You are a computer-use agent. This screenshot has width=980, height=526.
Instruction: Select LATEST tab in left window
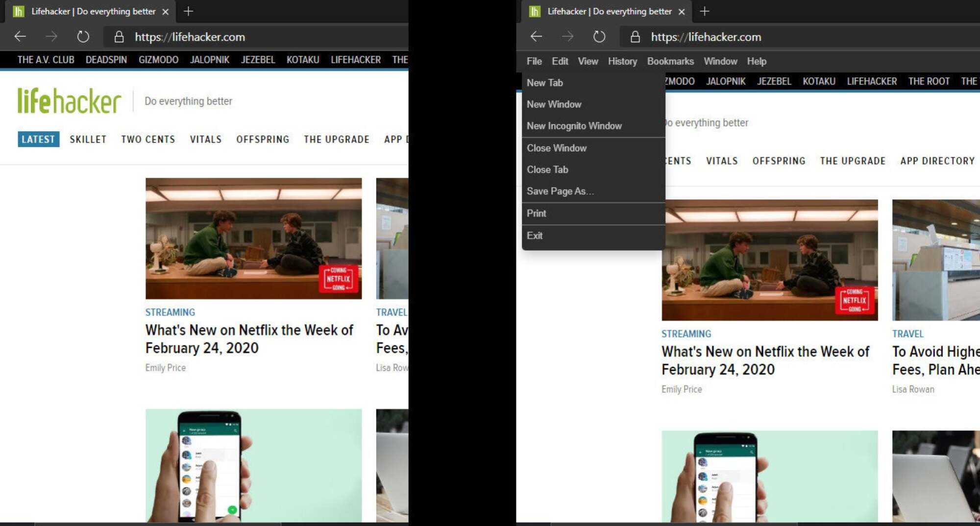[38, 139]
